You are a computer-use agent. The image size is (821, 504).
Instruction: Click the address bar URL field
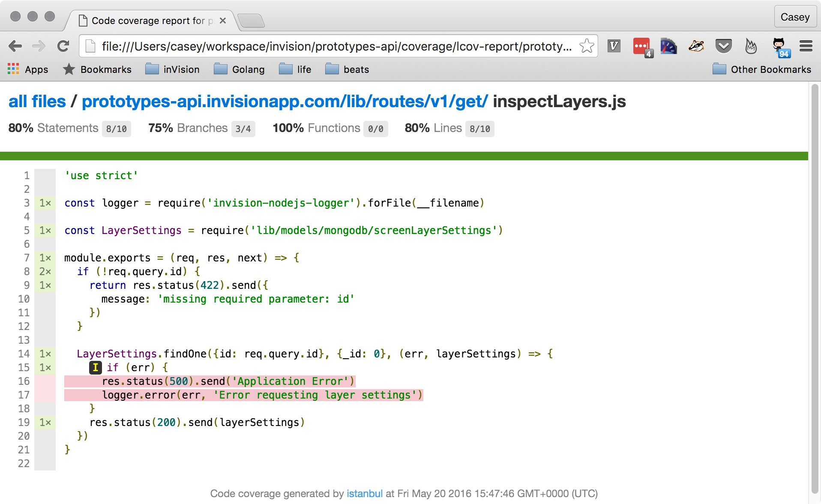pyautogui.click(x=336, y=46)
